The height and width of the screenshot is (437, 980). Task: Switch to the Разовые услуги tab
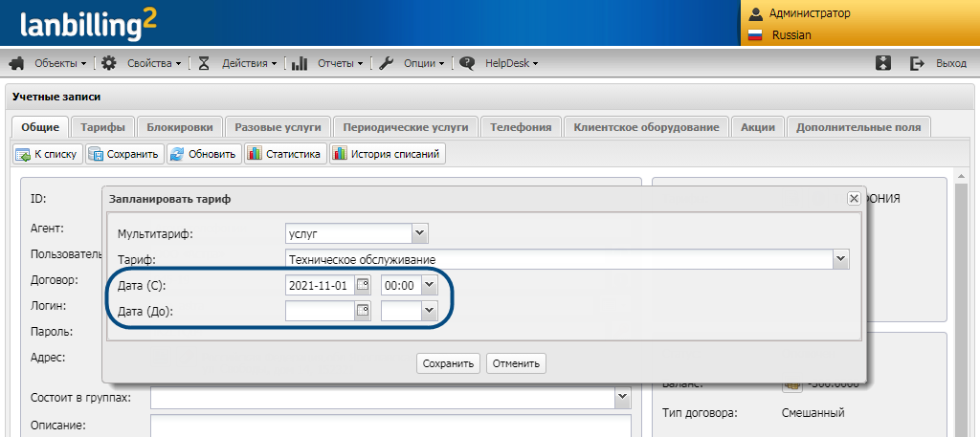[x=278, y=127]
